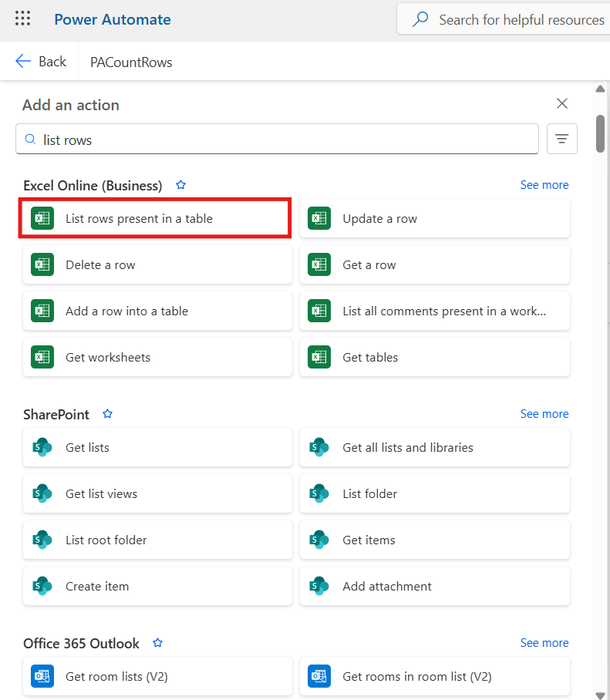
Task: Click SharePoint icon beside Create item
Action: pos(42,587)
